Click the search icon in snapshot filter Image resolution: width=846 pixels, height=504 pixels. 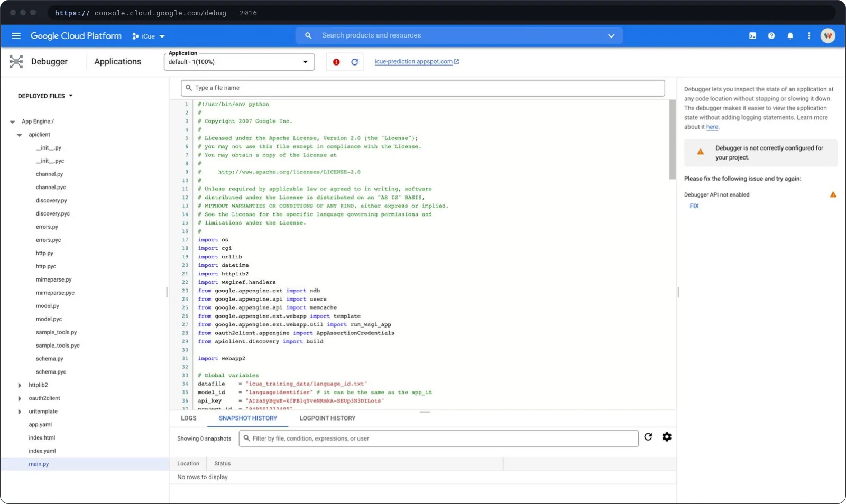pyautogui.click(x=246, y=438)
